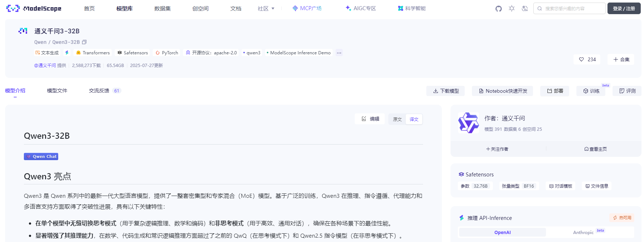Switch language with translate icon
Image resolution: width=644 pixels, height=242 pixels.
point(525,8)
